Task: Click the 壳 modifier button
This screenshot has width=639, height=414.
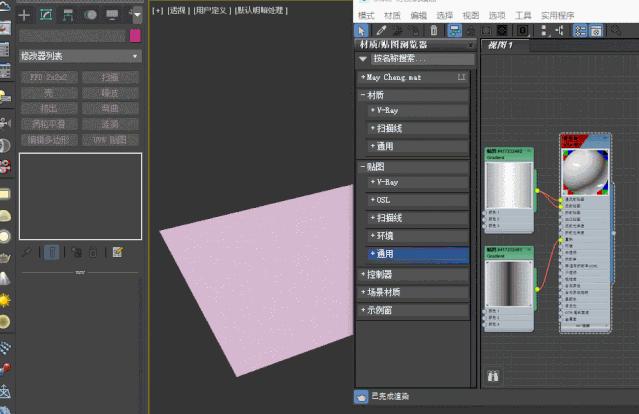Action: [x=49, y=93]
